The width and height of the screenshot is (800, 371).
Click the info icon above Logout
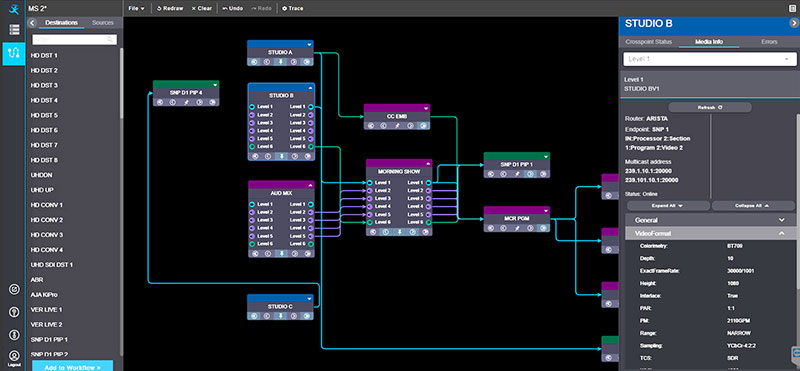coord(14,335)
